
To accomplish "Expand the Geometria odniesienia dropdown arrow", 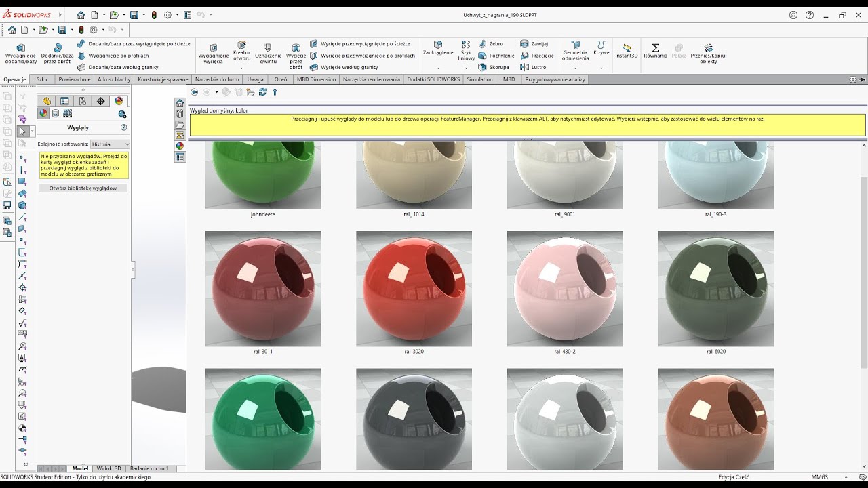I will pos(575,68).
